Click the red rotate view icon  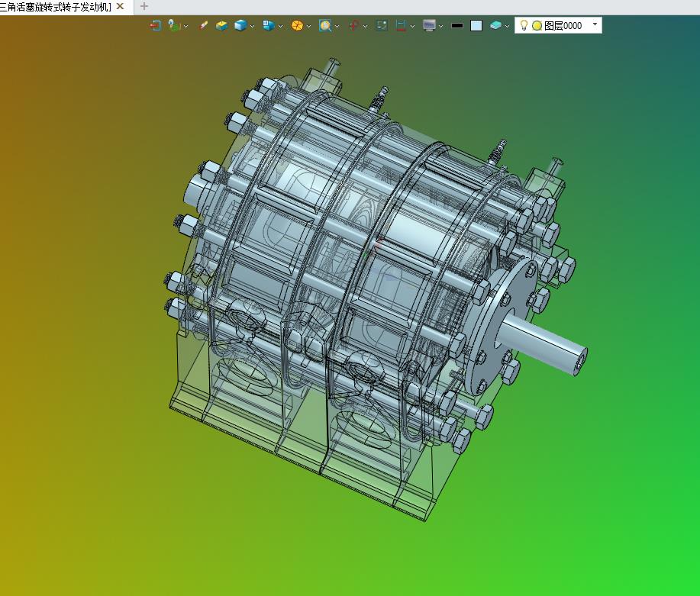(353, 25)
